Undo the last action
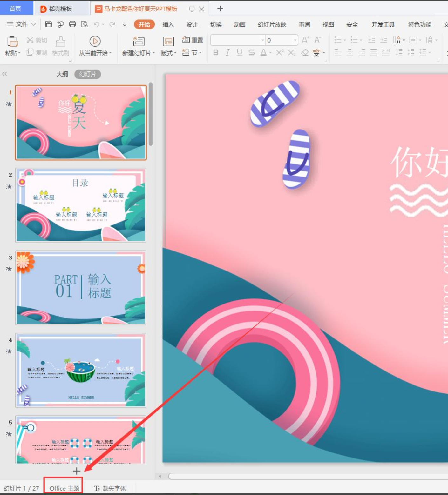Screen dimensions: 448x495 coord(97,24)
